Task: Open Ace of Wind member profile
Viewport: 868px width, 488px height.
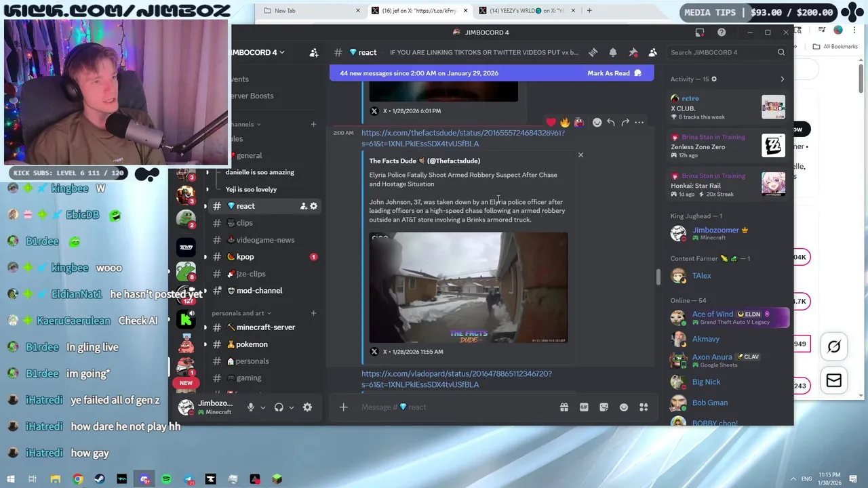Action: click(728, 318)
